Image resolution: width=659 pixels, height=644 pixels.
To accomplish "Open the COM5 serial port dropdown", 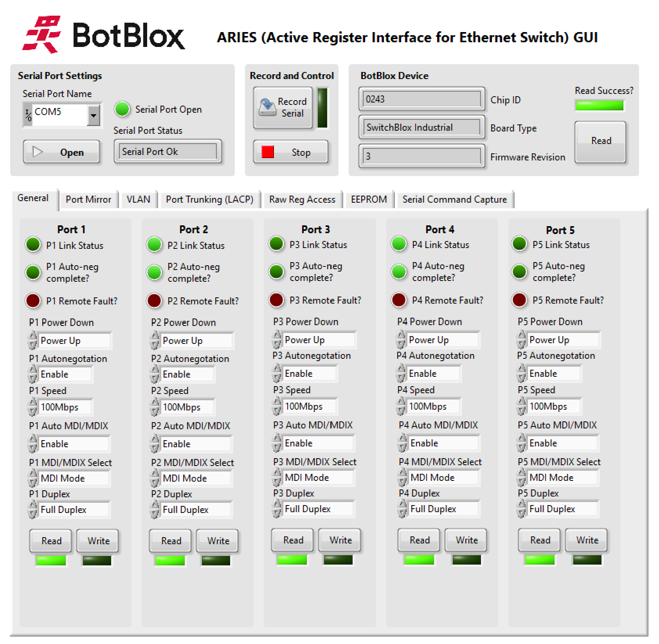I will [93, 115].
